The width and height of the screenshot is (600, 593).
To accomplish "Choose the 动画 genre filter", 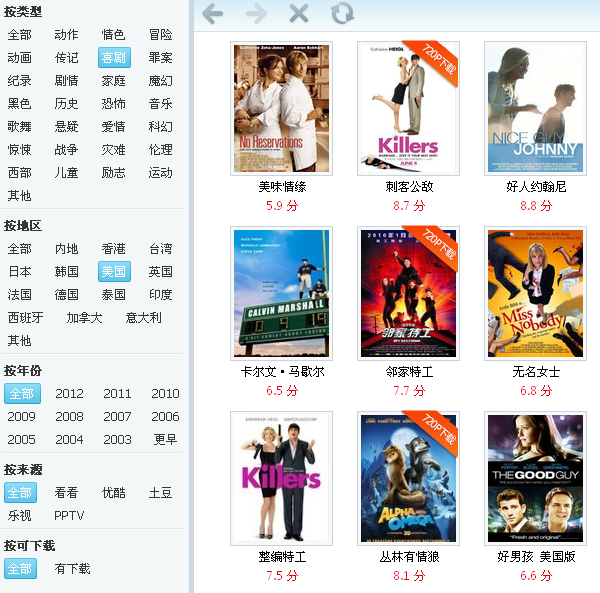I will pos(20,58).
